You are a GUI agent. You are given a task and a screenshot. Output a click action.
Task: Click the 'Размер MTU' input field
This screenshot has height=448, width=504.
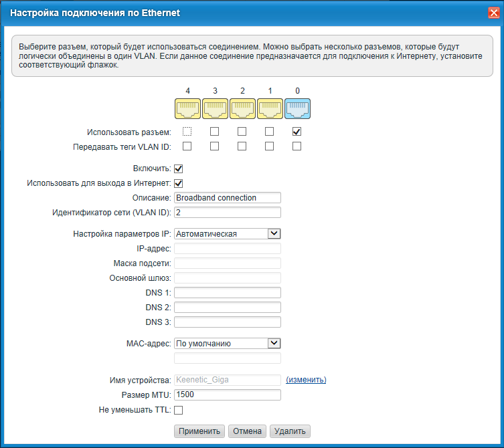tap(227, 395)
